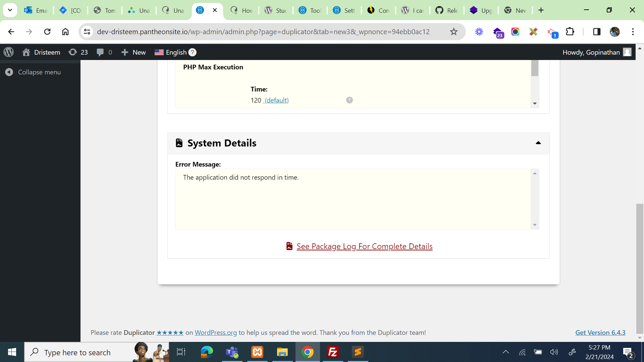Switch to the Stuc WordPress tab
The height and width of the screenshot is (362, 644).
click(276, 10)
